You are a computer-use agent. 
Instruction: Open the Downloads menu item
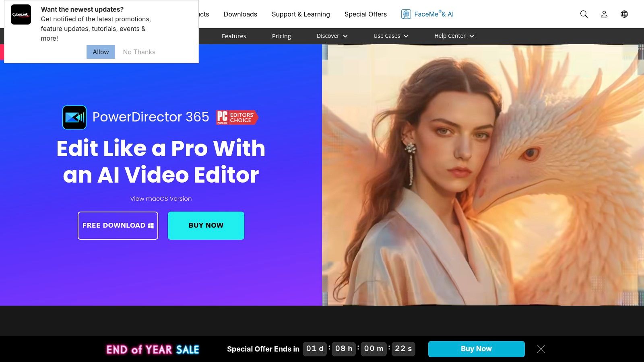240,14
